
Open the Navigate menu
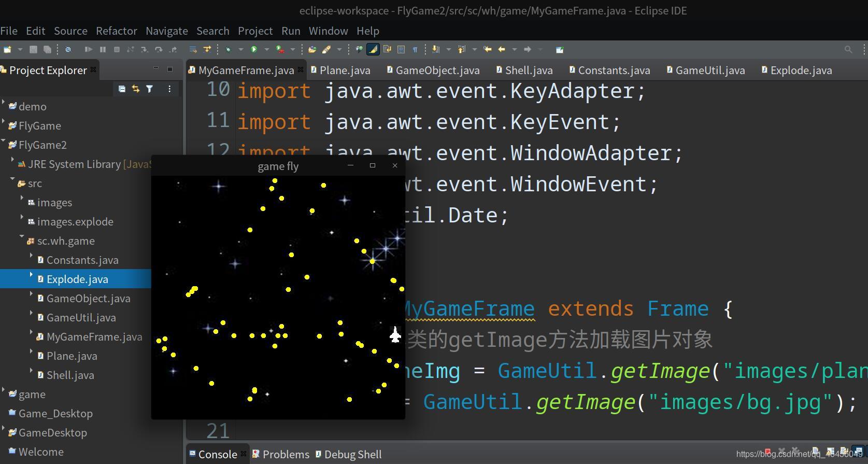click(x=167, y=31)
